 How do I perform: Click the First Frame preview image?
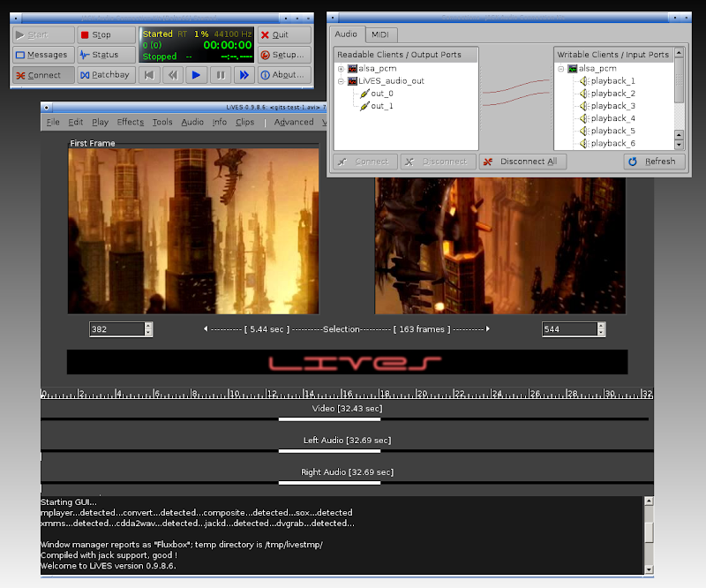193,231
